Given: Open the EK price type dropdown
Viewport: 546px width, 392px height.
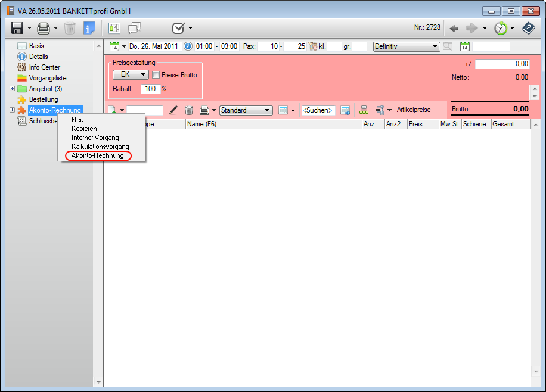Looking at the screenshot, I should point(131,75).
